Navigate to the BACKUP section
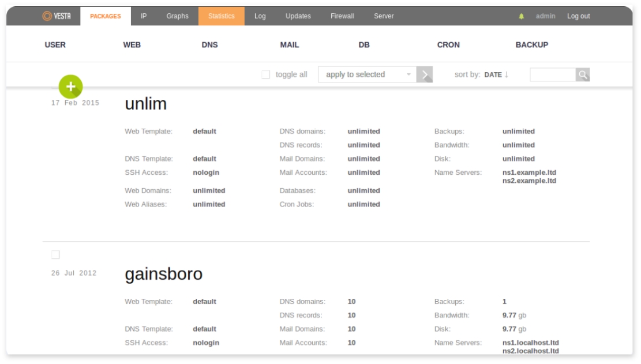 (x=531, y=45)
